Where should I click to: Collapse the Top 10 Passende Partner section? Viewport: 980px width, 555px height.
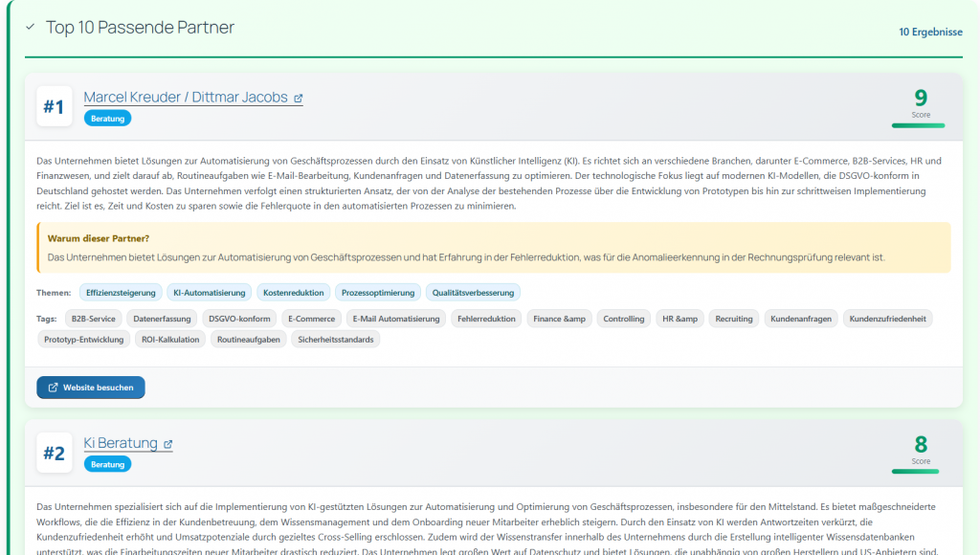point(31,28)
